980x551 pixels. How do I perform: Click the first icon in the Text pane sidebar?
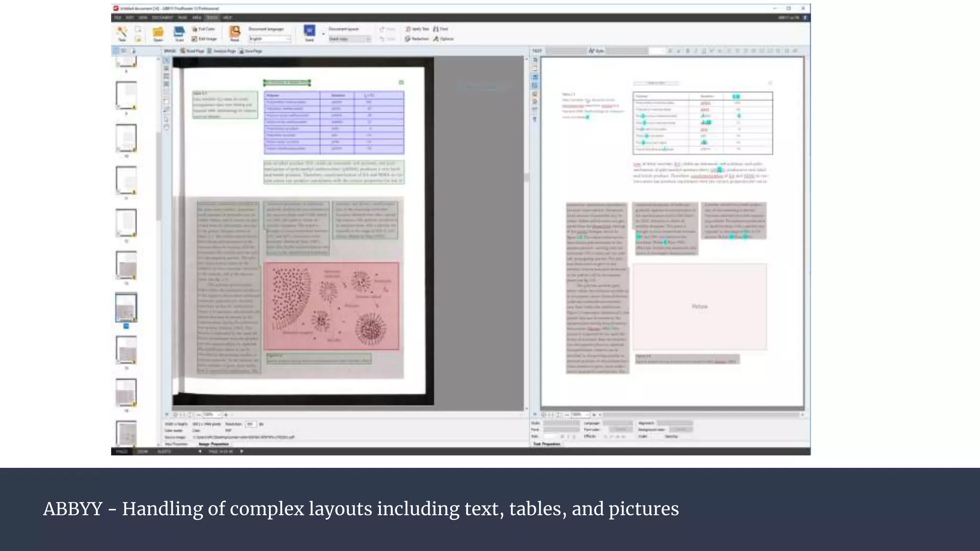[535, 60]
